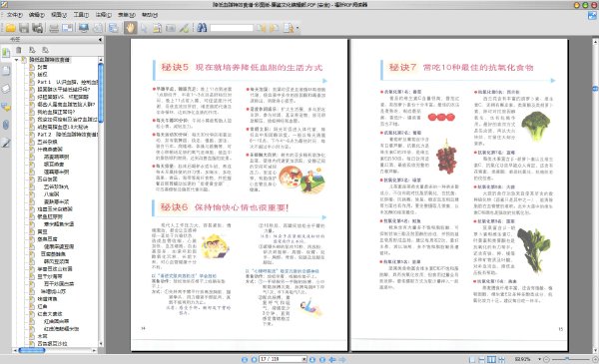Click the previous view back arrow
This screenshot has height=364, width=599.
tap(332, 359)
